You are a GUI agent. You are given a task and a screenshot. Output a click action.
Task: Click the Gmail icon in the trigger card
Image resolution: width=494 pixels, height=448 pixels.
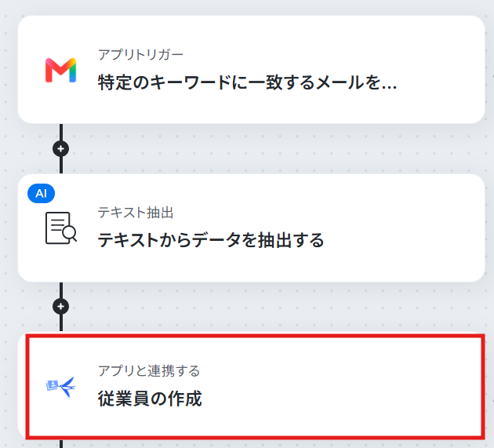click(x=60, y=70)
